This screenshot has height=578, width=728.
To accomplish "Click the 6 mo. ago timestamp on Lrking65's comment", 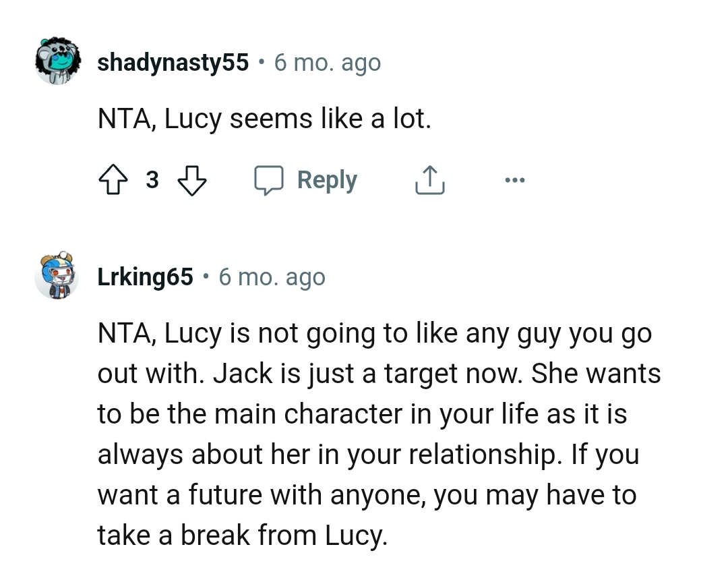I will coord(272,277).
